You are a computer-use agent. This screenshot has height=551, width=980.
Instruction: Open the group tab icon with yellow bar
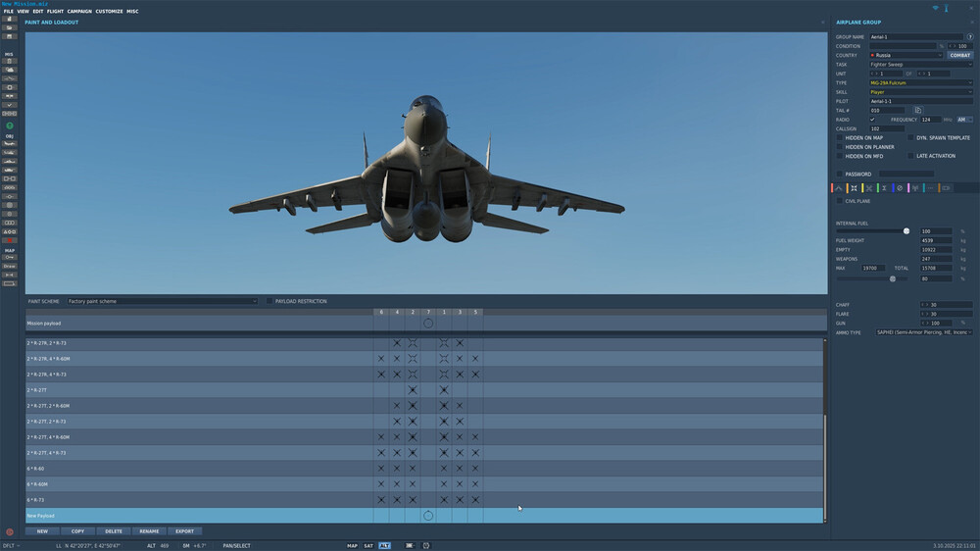tap(868, 188)
